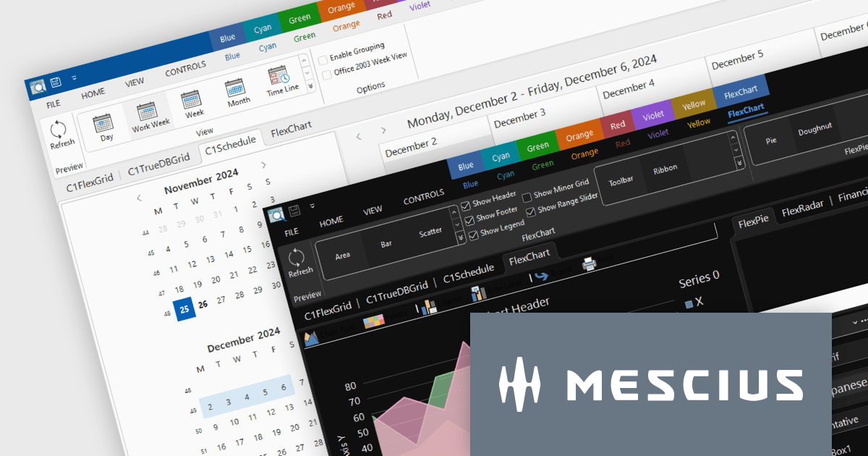Screen dimensions: 868x456
Task: Click the Export arrow icon in chart toolbar
Action: [540, 276]
